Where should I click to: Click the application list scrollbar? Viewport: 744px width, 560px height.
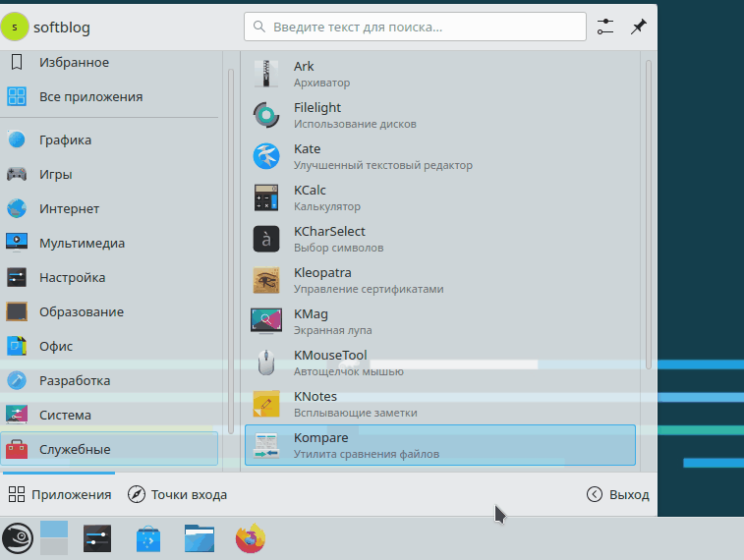tap(648, 214)
